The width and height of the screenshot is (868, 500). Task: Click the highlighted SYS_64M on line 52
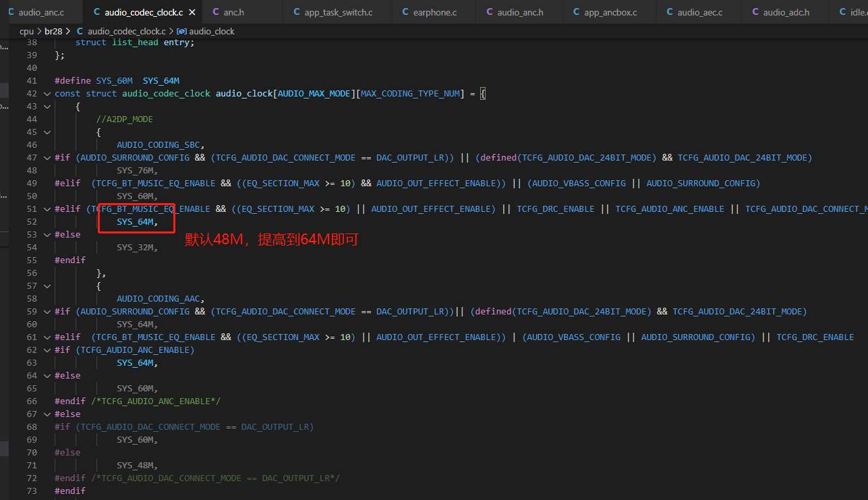pyautogui.click(x=135, y=222)
